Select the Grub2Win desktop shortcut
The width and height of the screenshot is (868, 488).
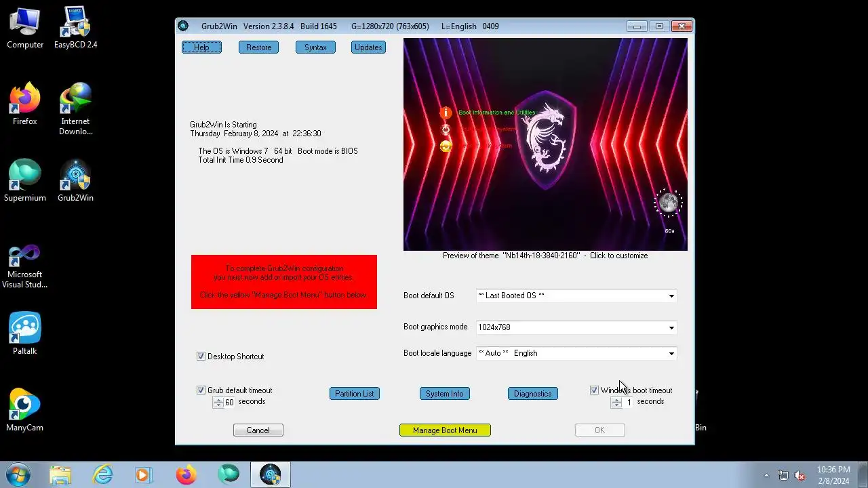(75, 181)
